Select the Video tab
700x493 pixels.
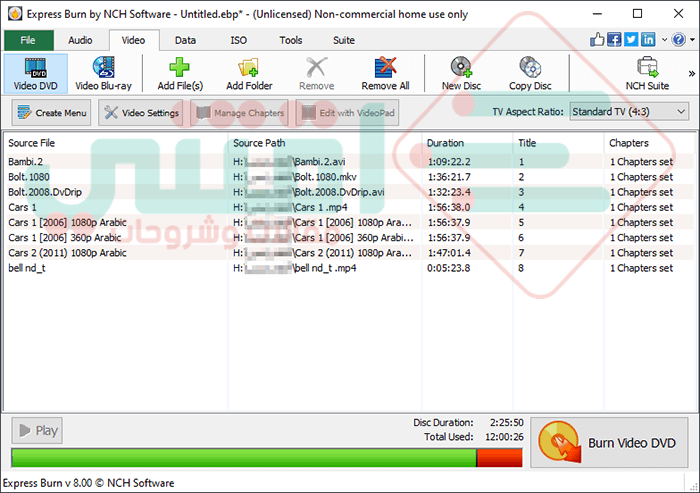click(133, 40)
